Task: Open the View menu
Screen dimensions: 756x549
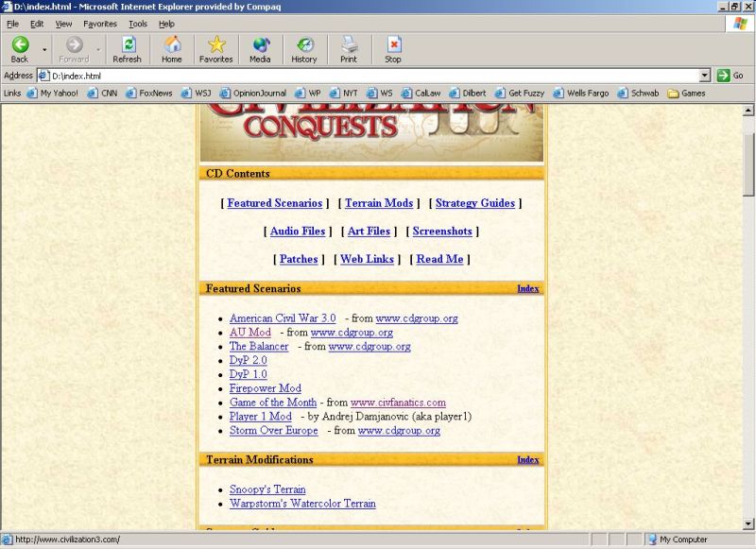Action: point(63,24)
